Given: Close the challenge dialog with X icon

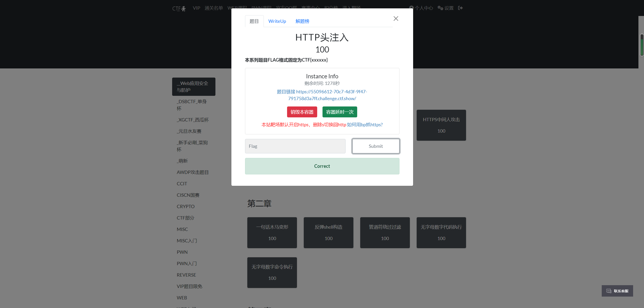Looking at the screenshot, I should click(396, 19).
